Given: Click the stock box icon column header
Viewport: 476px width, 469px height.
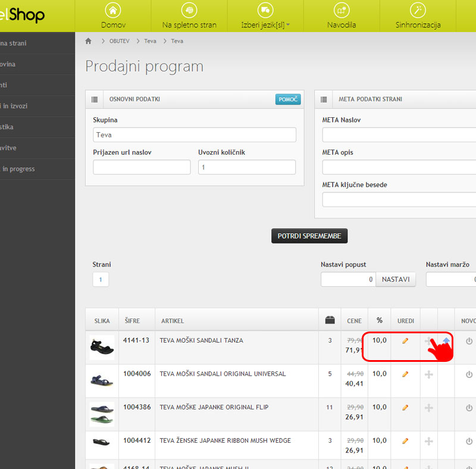Looking at the screenshot, I should pos(330,320).
